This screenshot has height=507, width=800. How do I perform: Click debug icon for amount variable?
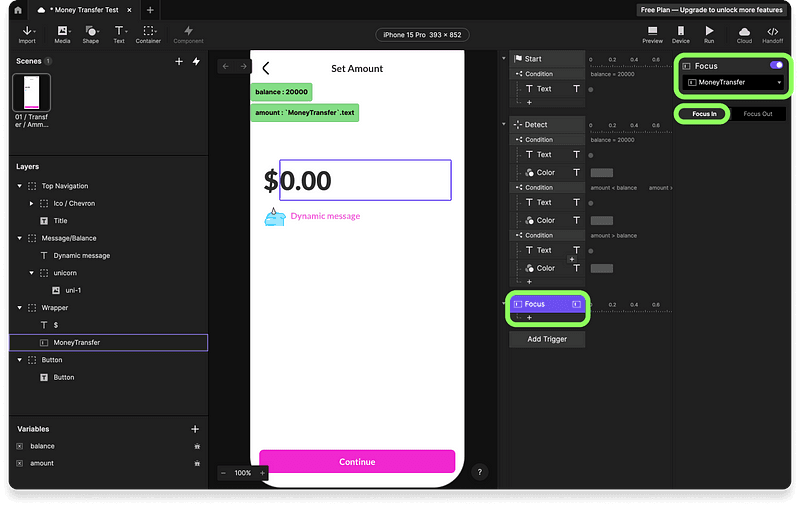coord(197,464)
